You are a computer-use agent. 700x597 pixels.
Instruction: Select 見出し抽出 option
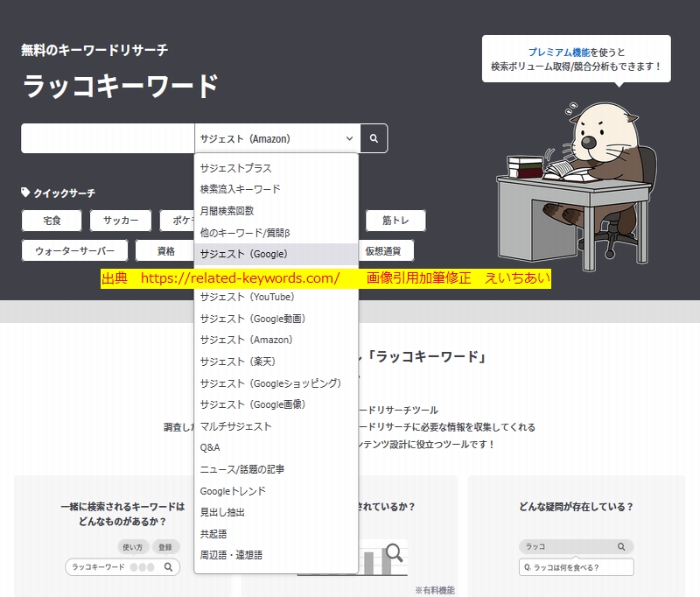click(x=276, y=512)
